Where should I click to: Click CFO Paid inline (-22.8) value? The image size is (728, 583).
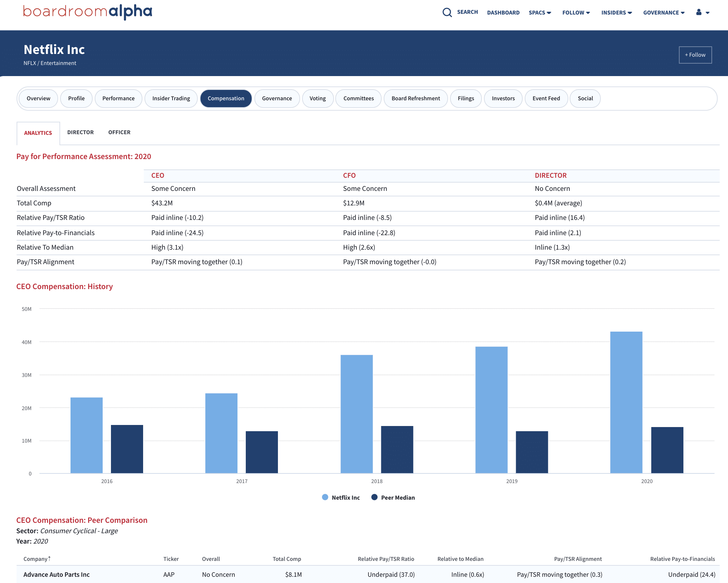[x=369, y=233]
